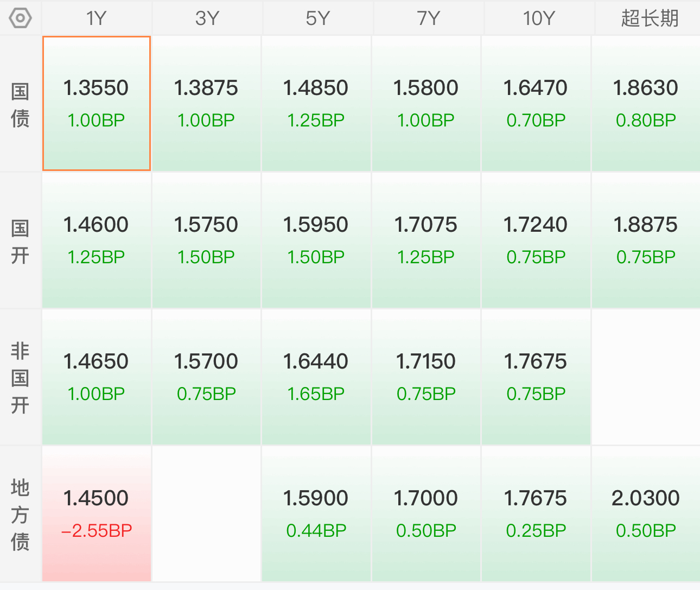Screen dimensions: 700x590
Task: Click the 非国开 3Y cell 1.5700
Action: (x=206, y=377)
